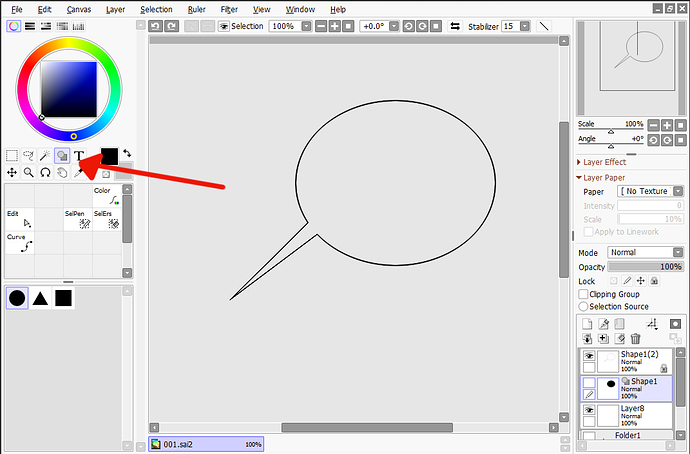Hide the Shape1(2) layer

pos(588,356)
